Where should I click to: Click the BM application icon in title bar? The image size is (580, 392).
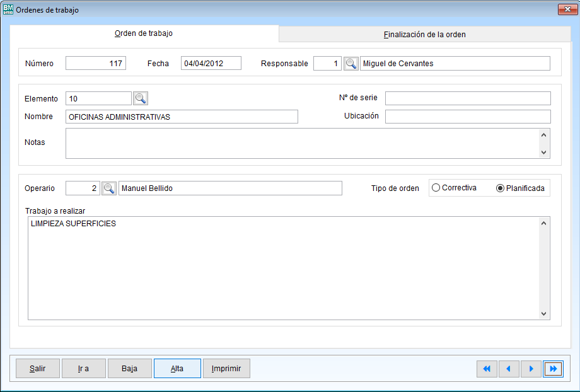coord(8,10)
